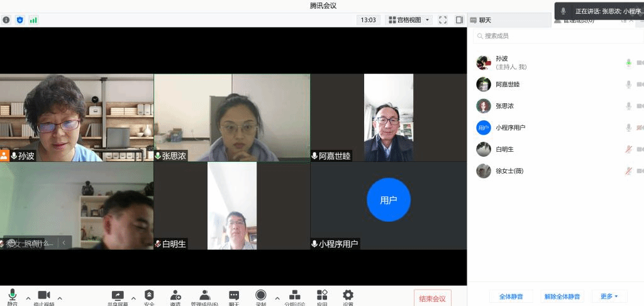Image resolution: width=644 pixels, height=306 pixels.
Task: Click the Share Screen icon in bottom toolbar
Action: (x=118, y=295)
